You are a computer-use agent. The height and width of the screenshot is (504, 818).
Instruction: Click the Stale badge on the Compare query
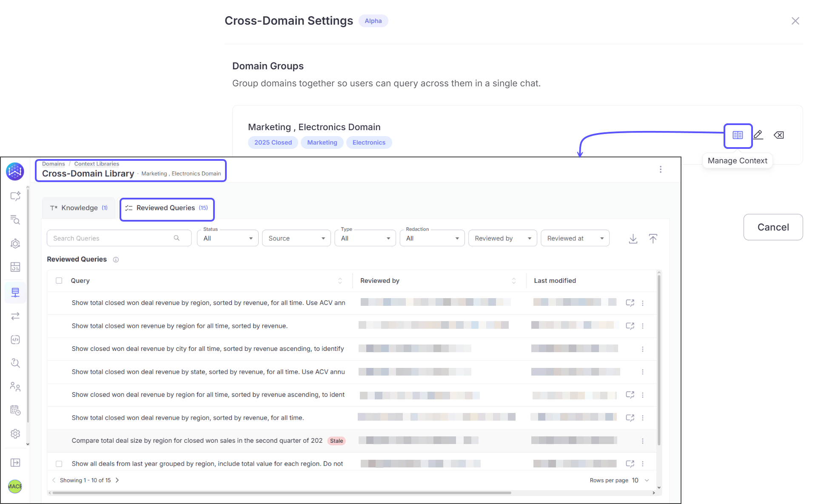tap(336, 441)
